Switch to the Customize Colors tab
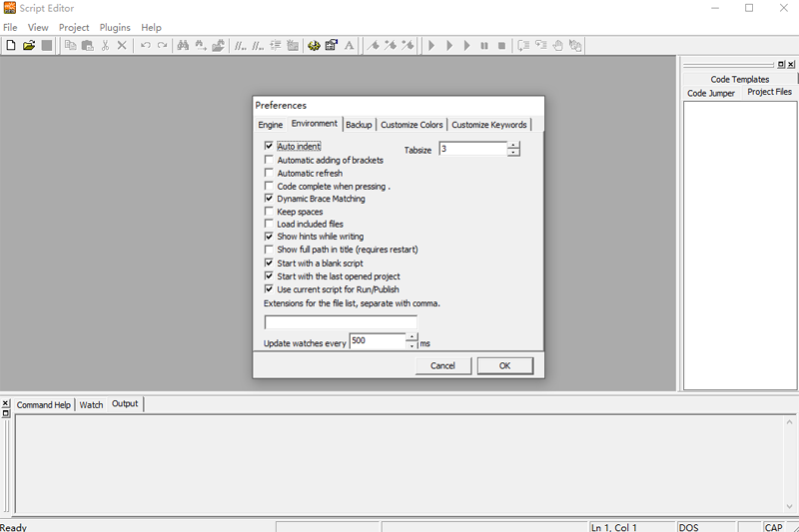The image size is (799, 532). pyautogui.click(x=411, y=125)
